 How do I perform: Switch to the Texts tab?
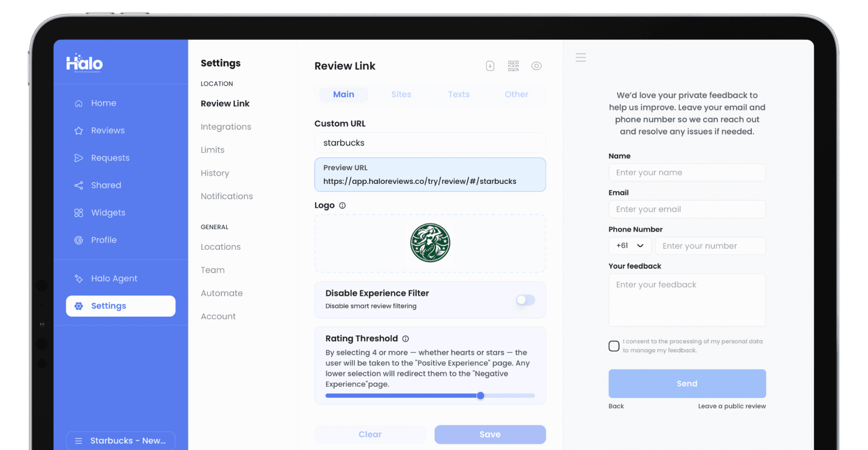(459, 94)
